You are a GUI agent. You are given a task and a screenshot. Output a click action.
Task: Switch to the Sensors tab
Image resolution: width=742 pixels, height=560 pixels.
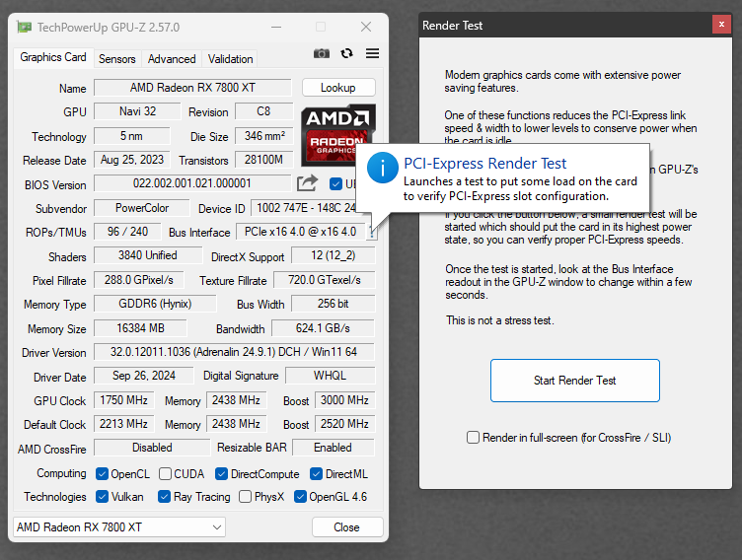tap(116, 59)
